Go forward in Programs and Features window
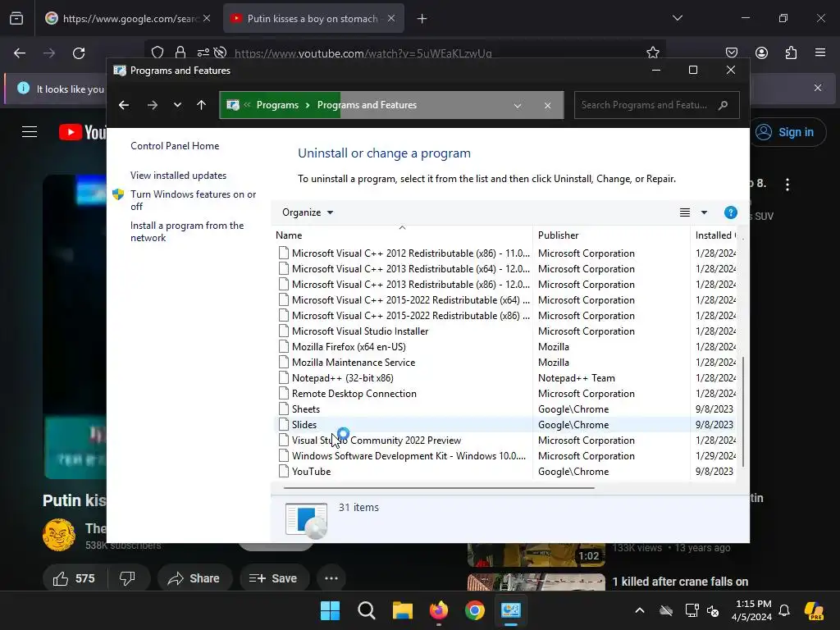Image resolution: width=840 pixels, height=630 pixels. tap(153, 105)
